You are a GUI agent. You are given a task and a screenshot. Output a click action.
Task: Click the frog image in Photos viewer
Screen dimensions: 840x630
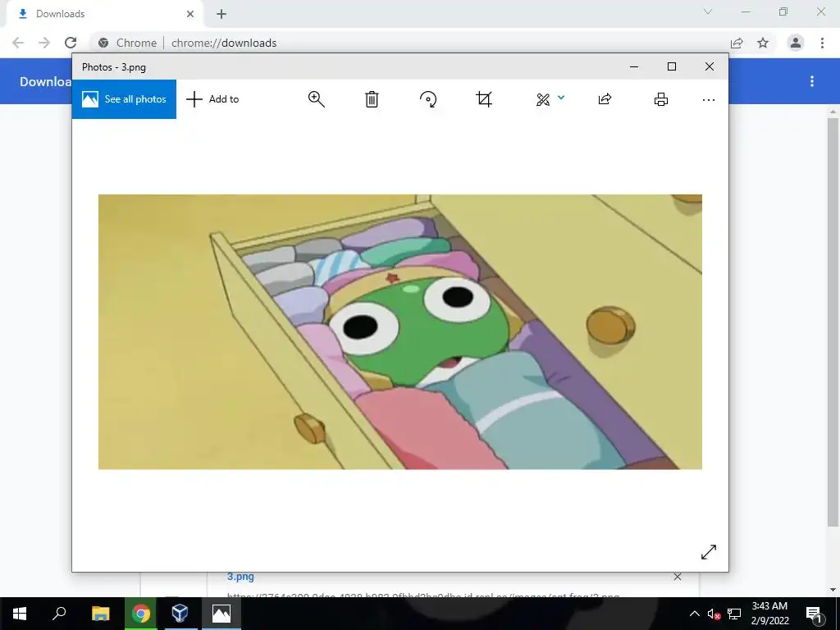[400, 331]
